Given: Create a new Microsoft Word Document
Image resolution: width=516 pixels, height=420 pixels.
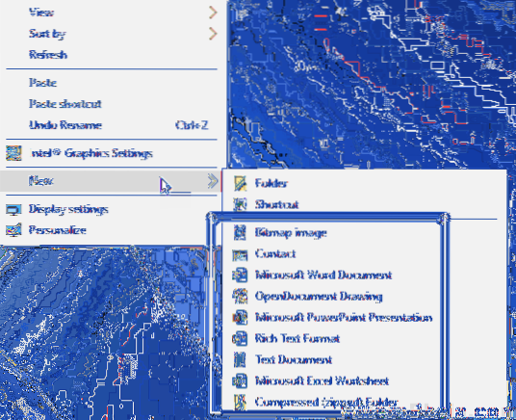Looking at the screenshot, I should [x=323, y=275].
